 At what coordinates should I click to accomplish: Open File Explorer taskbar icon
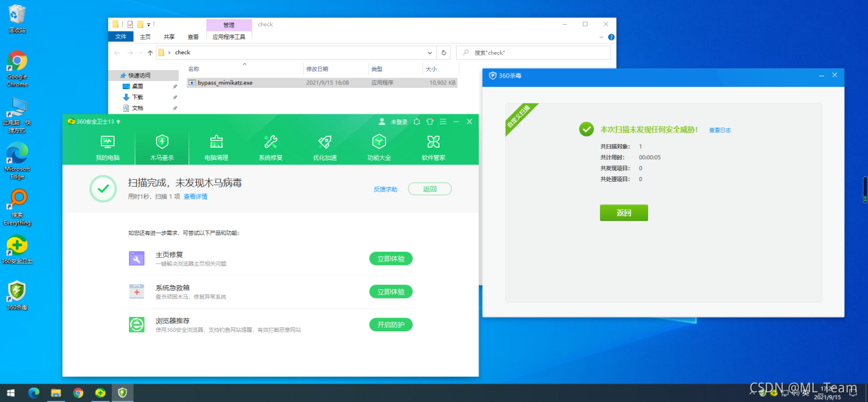(x=56, y=392)
